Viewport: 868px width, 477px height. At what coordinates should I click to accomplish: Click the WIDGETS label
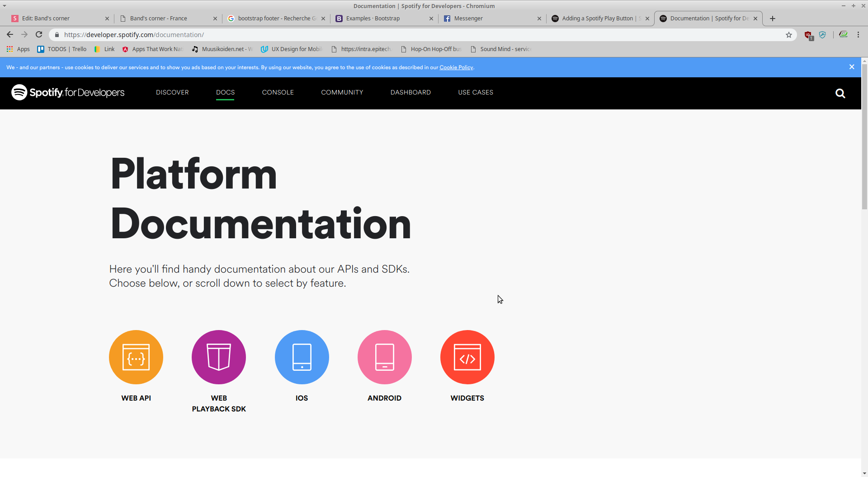[x=467, y=398]
